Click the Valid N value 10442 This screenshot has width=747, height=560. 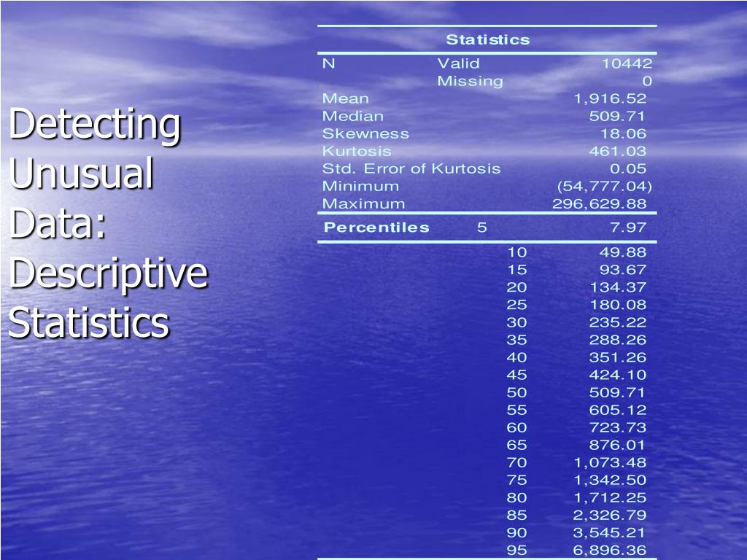click(x=627, y=63)
